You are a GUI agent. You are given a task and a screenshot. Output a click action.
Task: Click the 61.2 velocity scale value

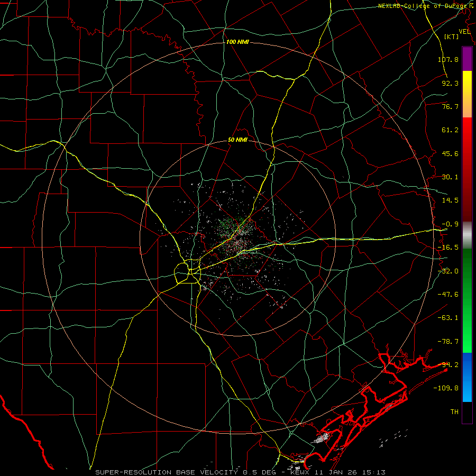pyautogui.click(x=450, y=130)
